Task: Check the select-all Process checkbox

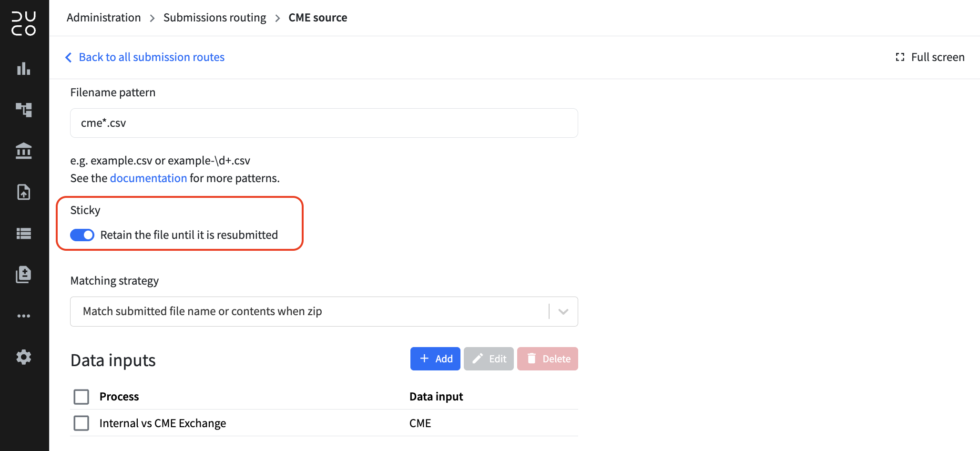Action: coord(82,397)
